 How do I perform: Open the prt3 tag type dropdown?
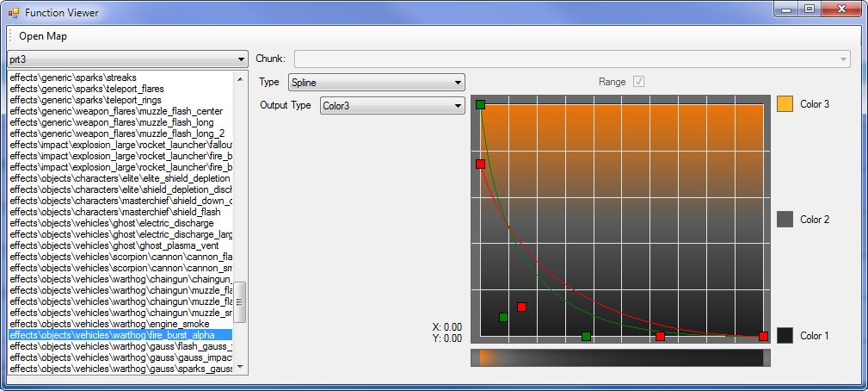click(127, 59)
